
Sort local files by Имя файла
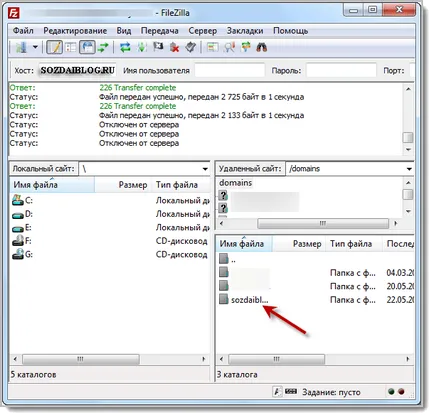point(52,185)
